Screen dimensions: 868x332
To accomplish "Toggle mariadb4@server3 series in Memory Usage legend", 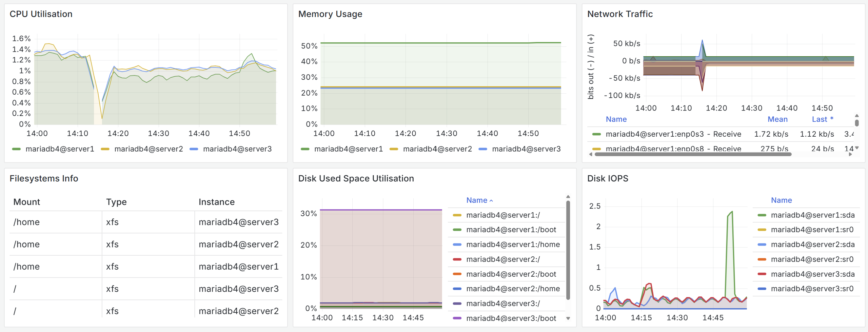I will (x=526, y=149).
